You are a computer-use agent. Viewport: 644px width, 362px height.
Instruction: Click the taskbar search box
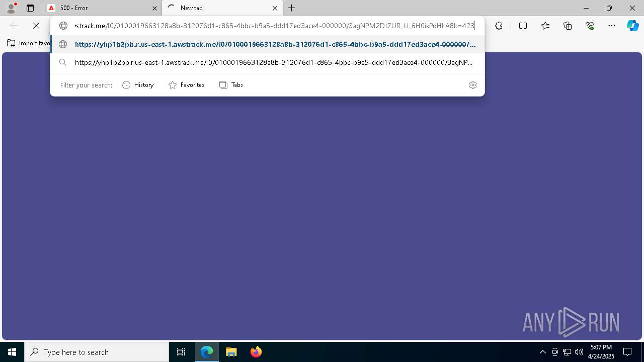coord(97,352)
